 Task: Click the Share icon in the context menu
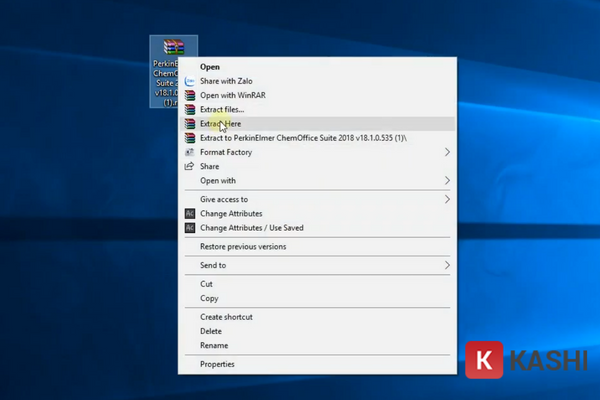coord(189,166)
